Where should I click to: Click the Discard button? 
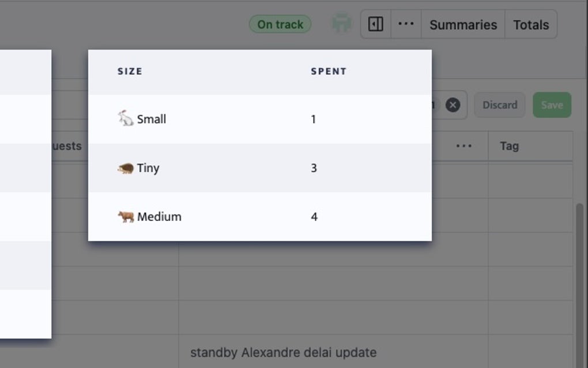[x=499, y=104]
